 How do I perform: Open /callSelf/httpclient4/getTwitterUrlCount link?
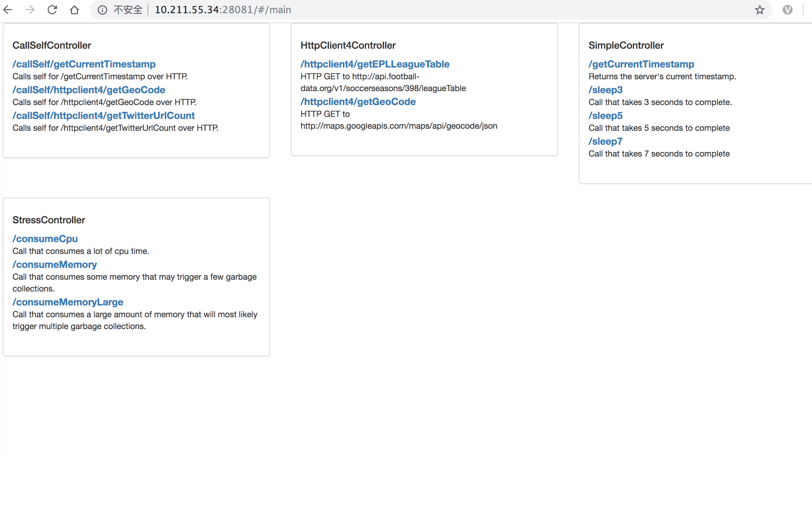pyautogui.click(x=104, y=115)
